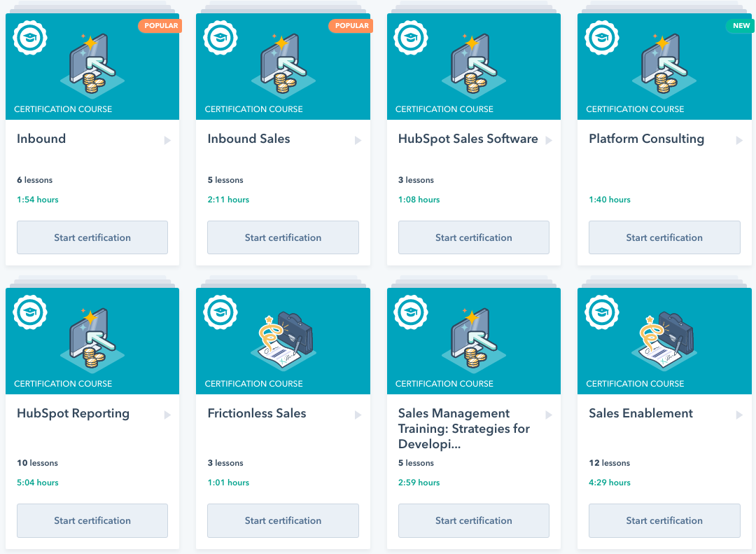Expand the arrow next to Sales Enablement
The height and width of the screenshot is (554, 756).
pos(739,415)
